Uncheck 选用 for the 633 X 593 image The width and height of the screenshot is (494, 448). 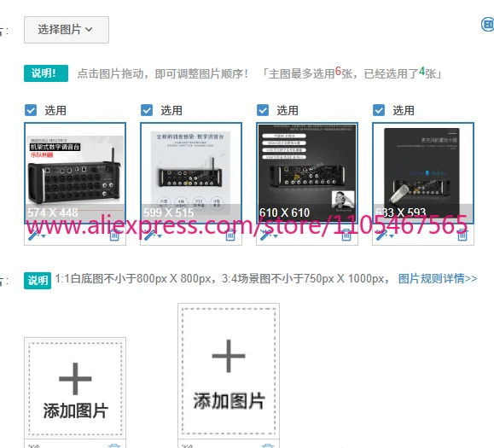(x=379, y=110)
